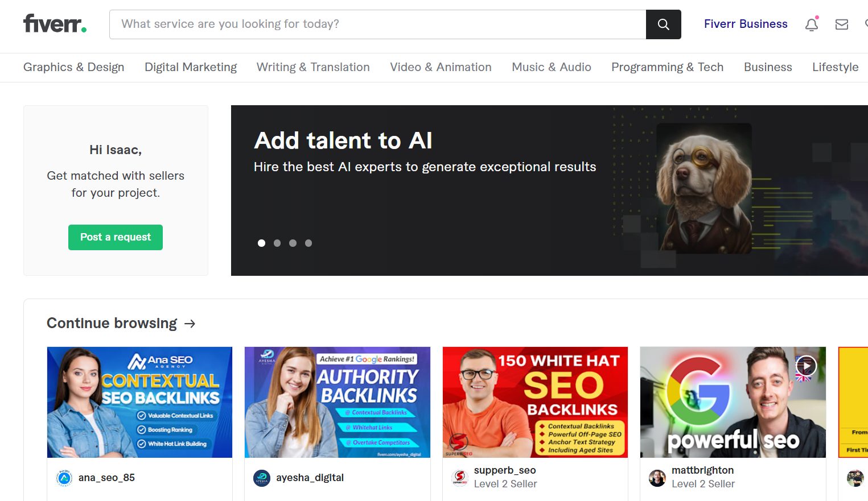Click supperb_seo seller avatar

tap(460, 478)
